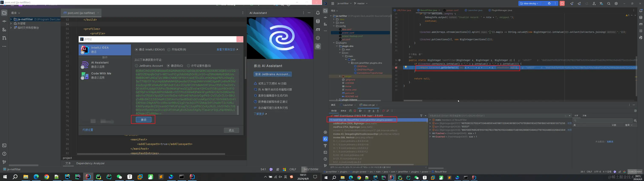
Task: Click Step Over in debugger toolbar
Action: tap(369, 111)
